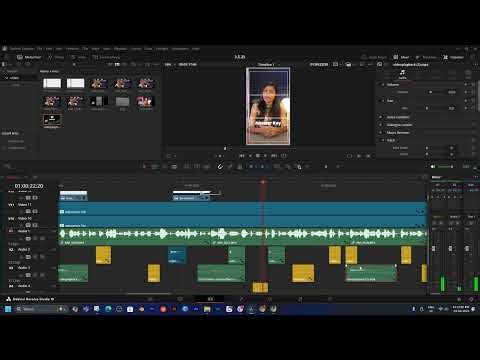The image size is (480, 360).
Task: Toggle the loop playback icon
Action: [x=284, y=156]
